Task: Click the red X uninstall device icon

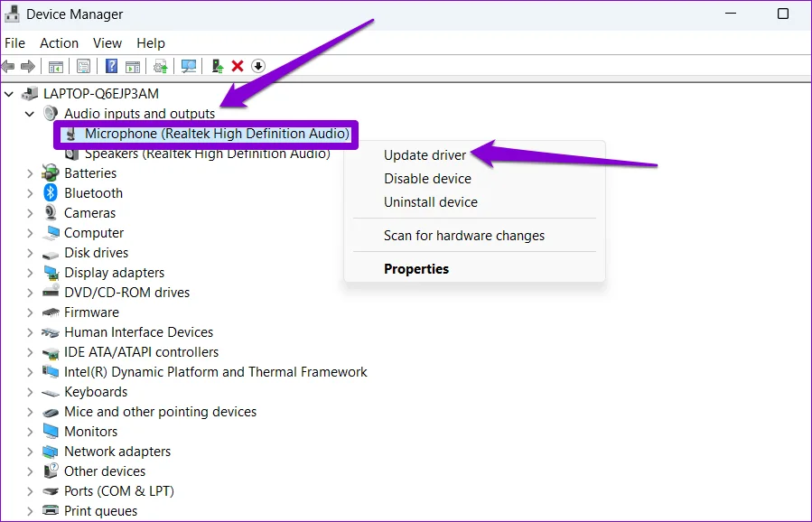Action: click(238, 66)
